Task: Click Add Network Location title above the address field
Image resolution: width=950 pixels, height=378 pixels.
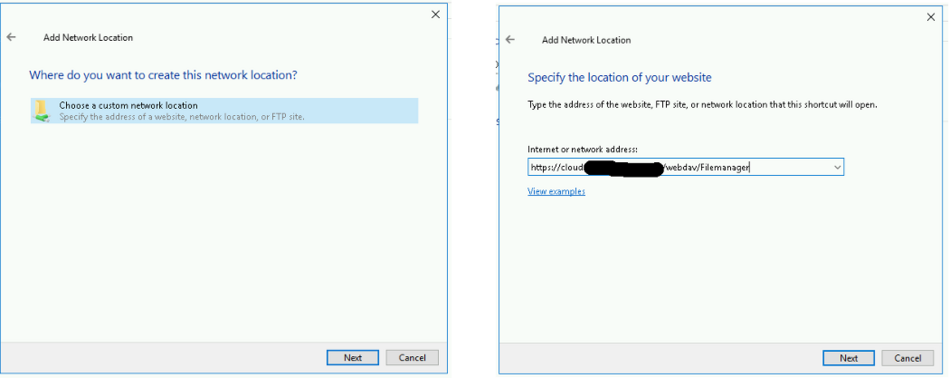Action: [586, 40]
